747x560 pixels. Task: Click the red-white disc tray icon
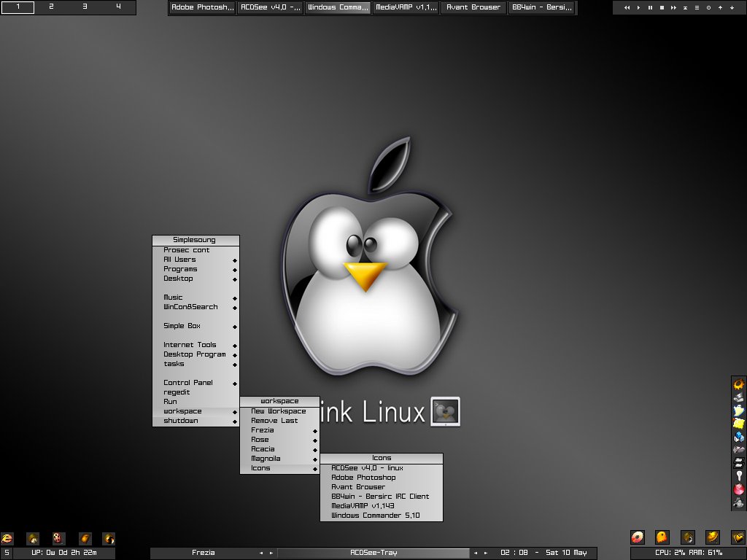click(638, 537)
